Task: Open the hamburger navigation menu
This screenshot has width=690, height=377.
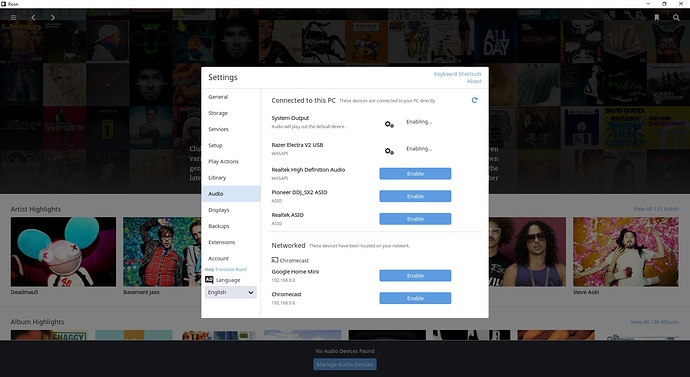Action: (x=14, y=18)
